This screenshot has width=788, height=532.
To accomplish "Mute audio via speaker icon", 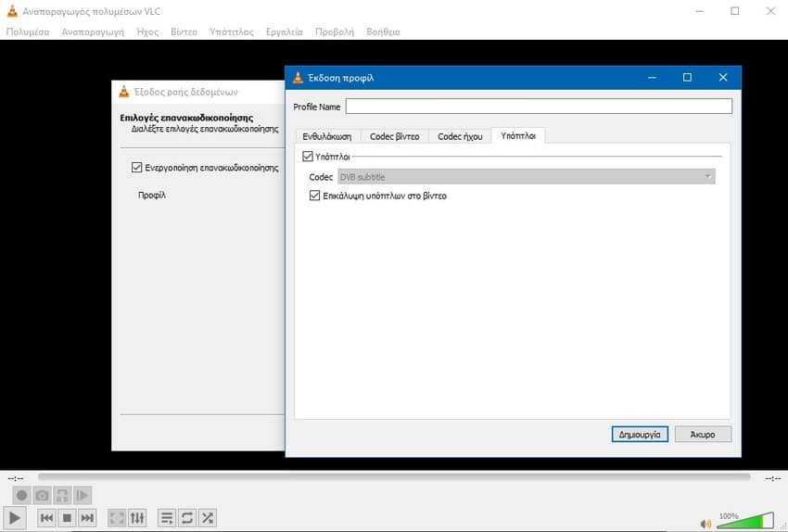I will [705, 524].
